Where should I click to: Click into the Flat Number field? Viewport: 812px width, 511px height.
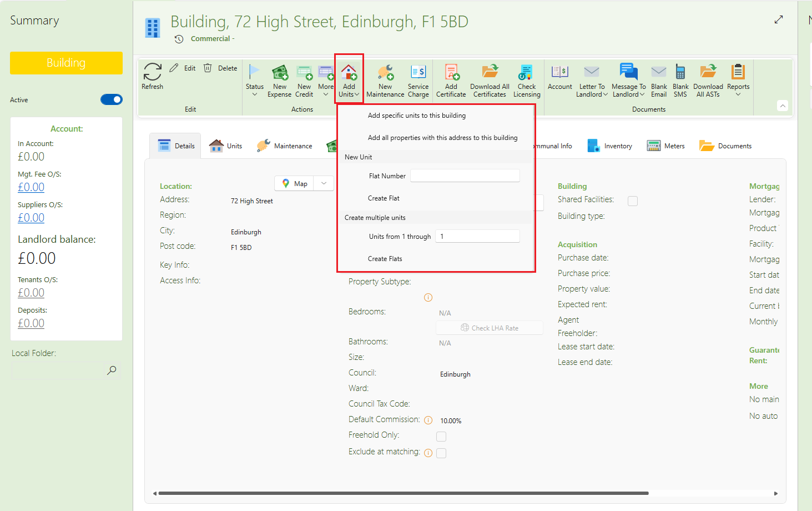[x=465, y=176]
